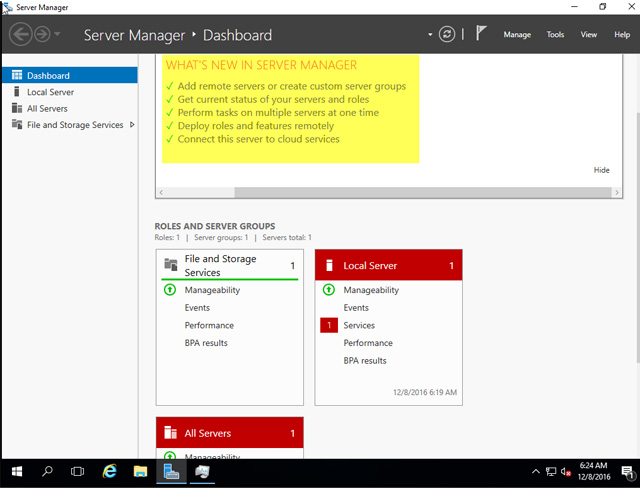This screenshot has height=489, width=640.
Task: Open the View menu
Action: point(589,35)
